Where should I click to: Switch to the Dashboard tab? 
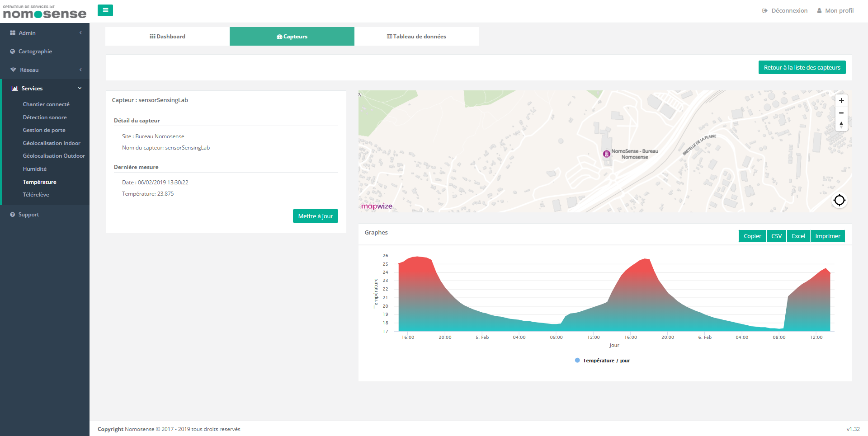coord(167,37)
